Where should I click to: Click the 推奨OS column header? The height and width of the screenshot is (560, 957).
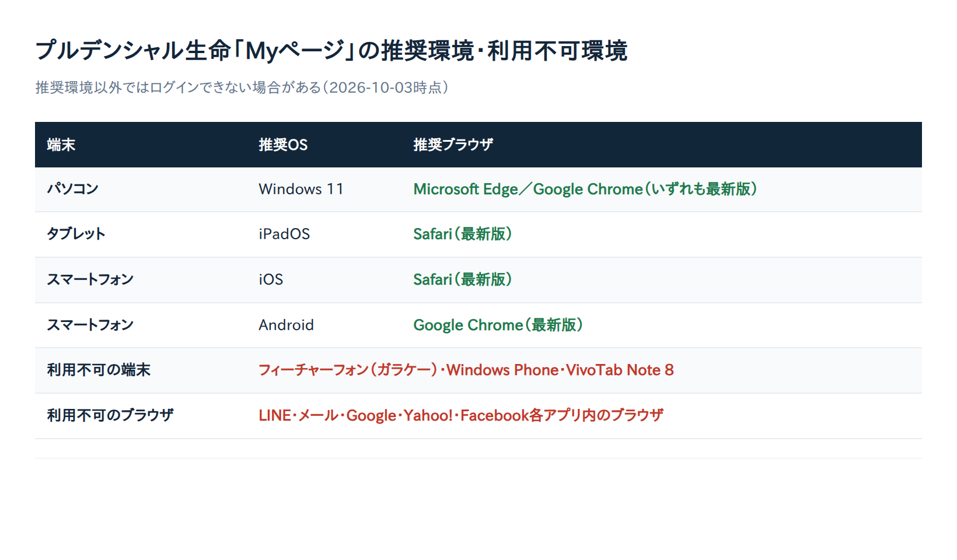pyautogui.click(x=283, y=145)
